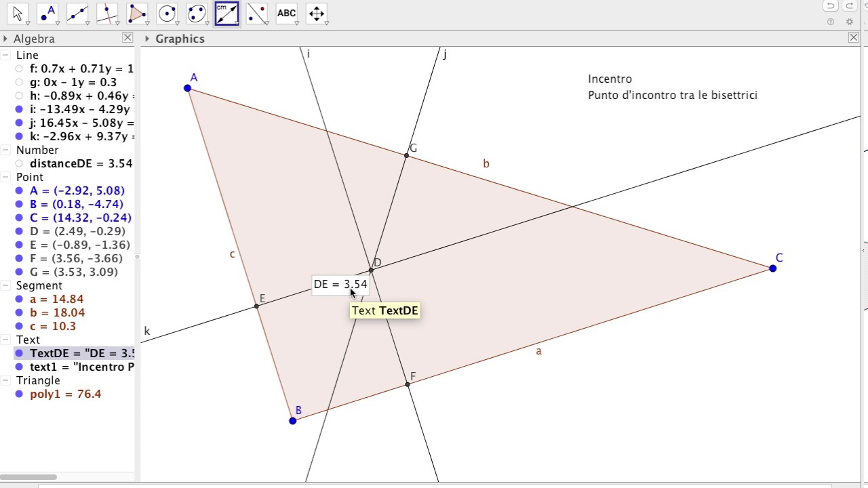Screen dimensions: 868x488
Task: Close the Graphics panel
Action: (854, 38)
